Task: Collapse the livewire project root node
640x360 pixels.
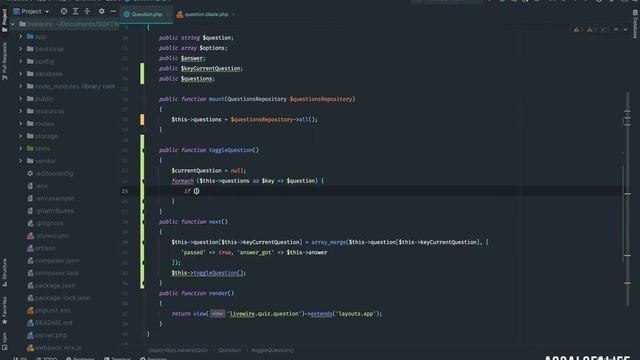Action: (x=13, y=24)
